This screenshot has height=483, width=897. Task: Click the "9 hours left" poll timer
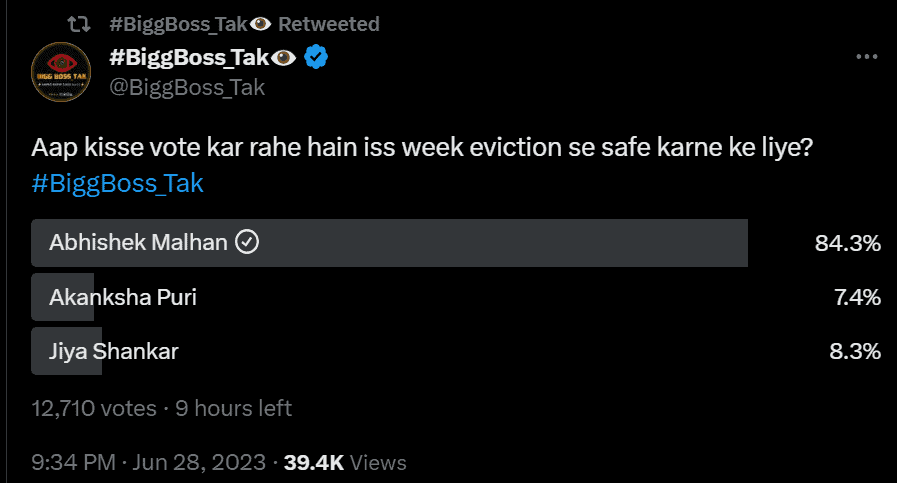click(234, 408)
